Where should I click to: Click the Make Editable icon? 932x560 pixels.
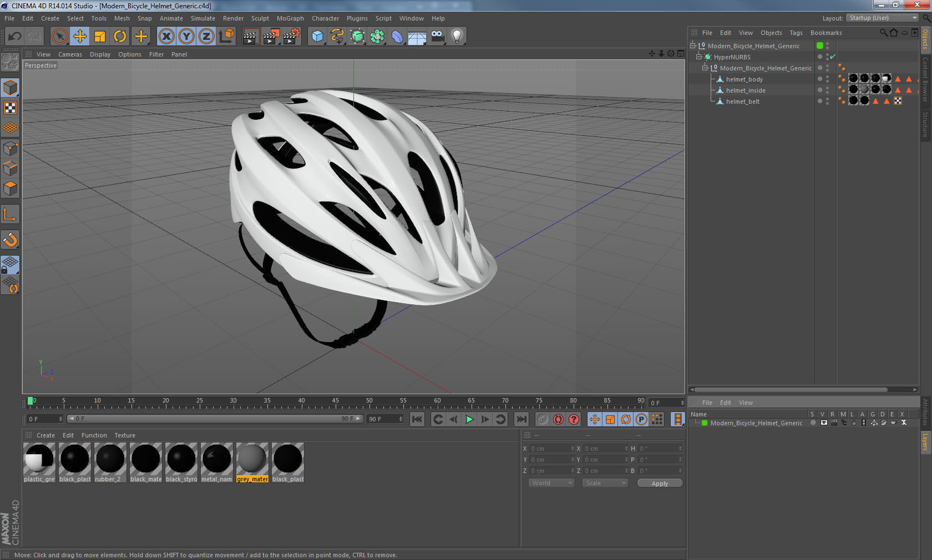(10, 62)
